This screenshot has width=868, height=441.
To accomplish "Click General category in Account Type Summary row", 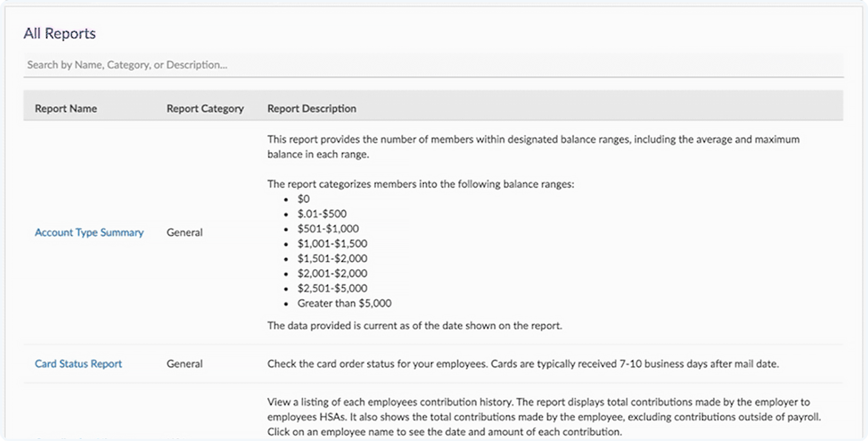I will (184, 232).
